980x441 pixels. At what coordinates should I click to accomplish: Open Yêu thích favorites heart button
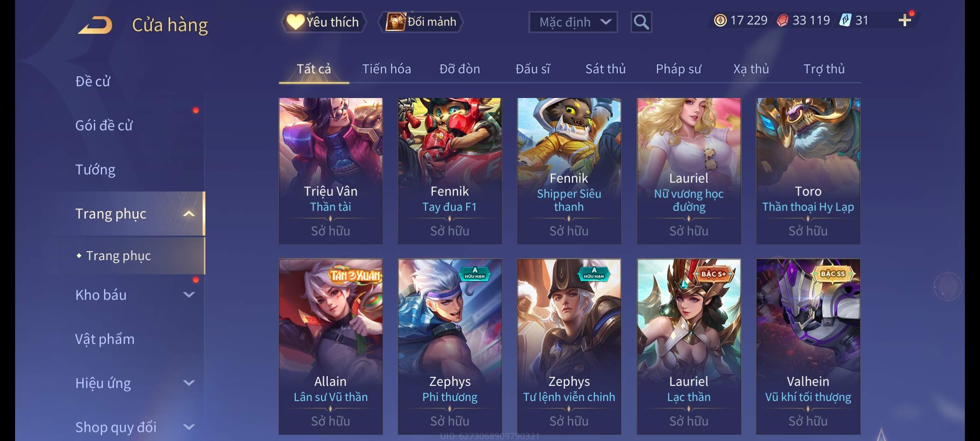323,22
